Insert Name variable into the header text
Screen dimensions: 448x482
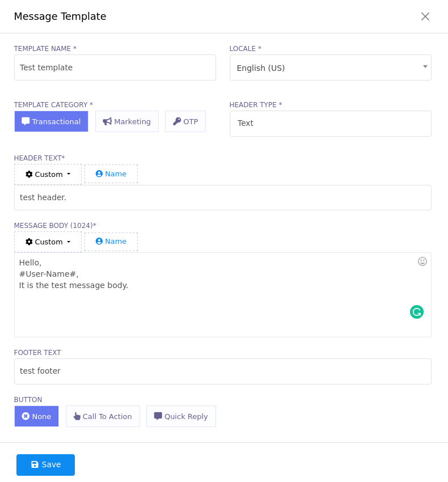[x=111, y=174]
